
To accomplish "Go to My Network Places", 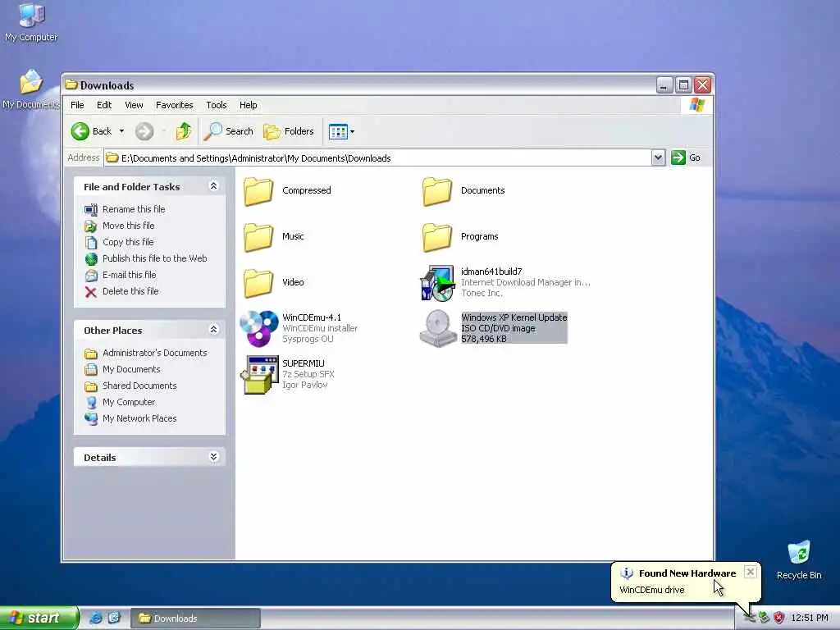I will tap(139, 418).
